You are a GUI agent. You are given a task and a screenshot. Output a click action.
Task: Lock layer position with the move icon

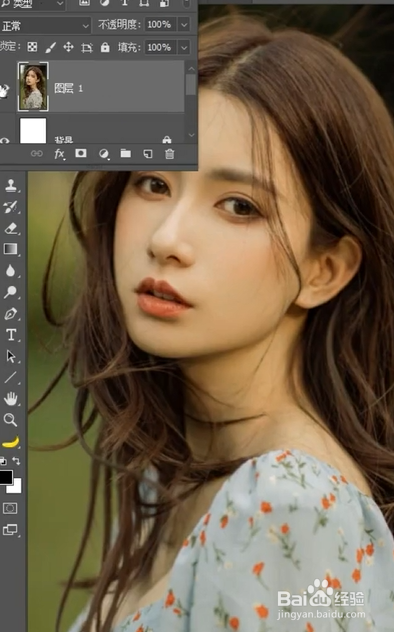pos(68,48)
